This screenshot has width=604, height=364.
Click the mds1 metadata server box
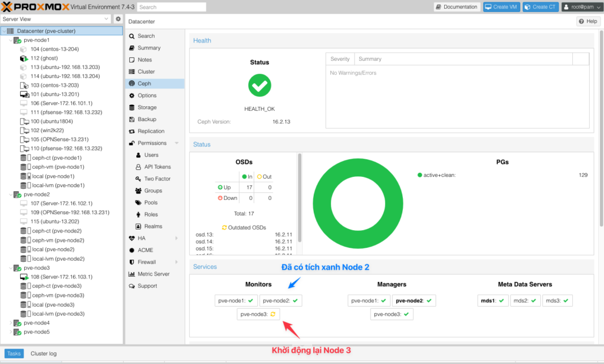coord(493,301)
